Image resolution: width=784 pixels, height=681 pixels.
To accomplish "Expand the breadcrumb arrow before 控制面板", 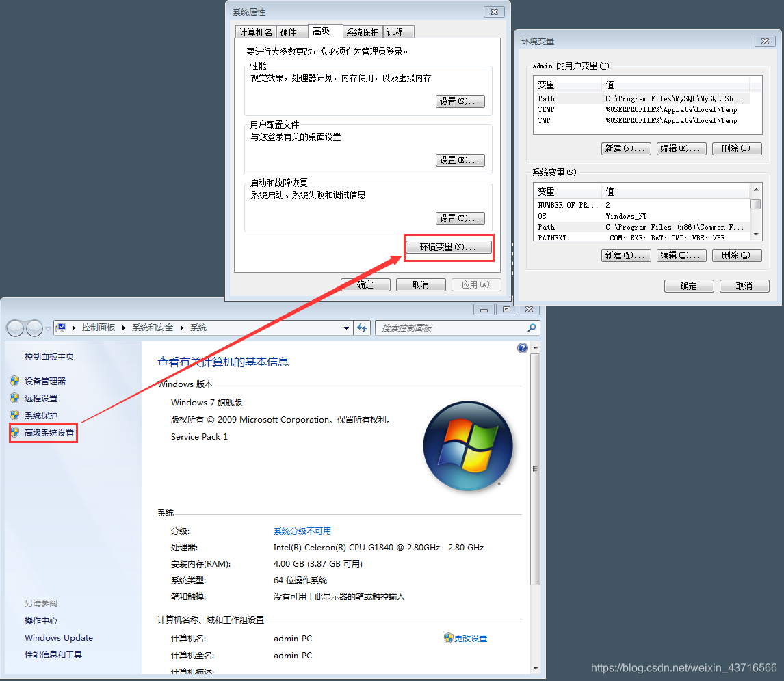I will click(x=73, y=328).
